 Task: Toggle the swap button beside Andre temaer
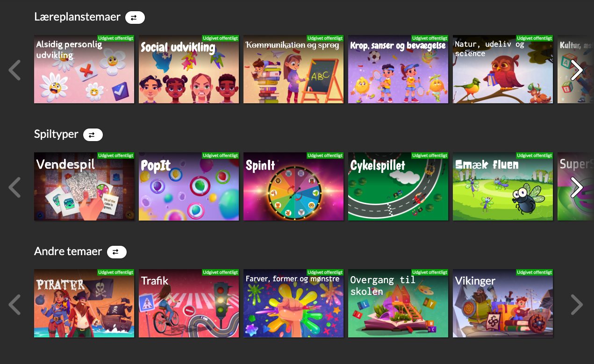(x=116, y=252)
